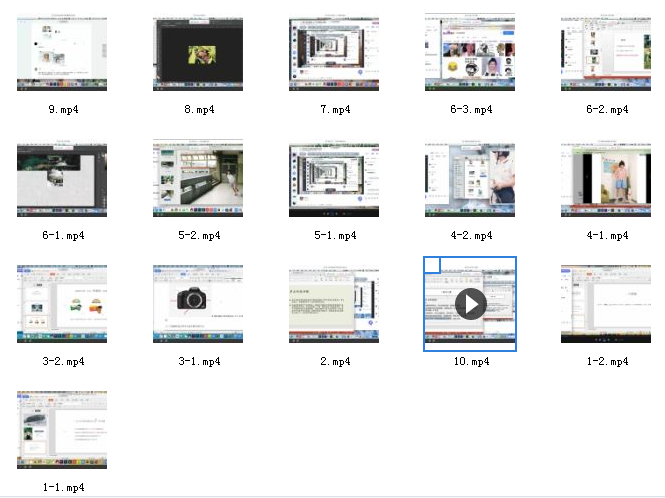Click the 3-2.mp4 video thumbnail
Image resolution: width=665 pixels, height=498 pixels.
click(62, 305)
